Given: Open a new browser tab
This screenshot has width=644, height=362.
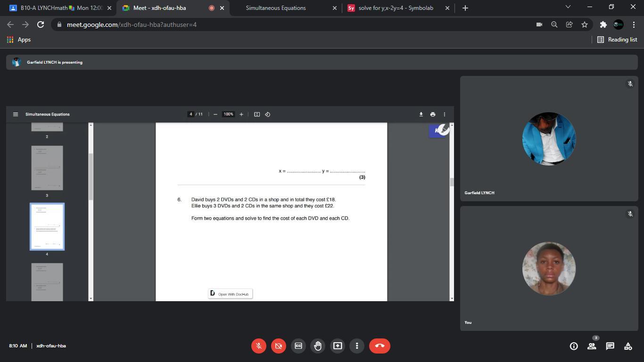Looking at the screenshot, I should click(465, 8).
